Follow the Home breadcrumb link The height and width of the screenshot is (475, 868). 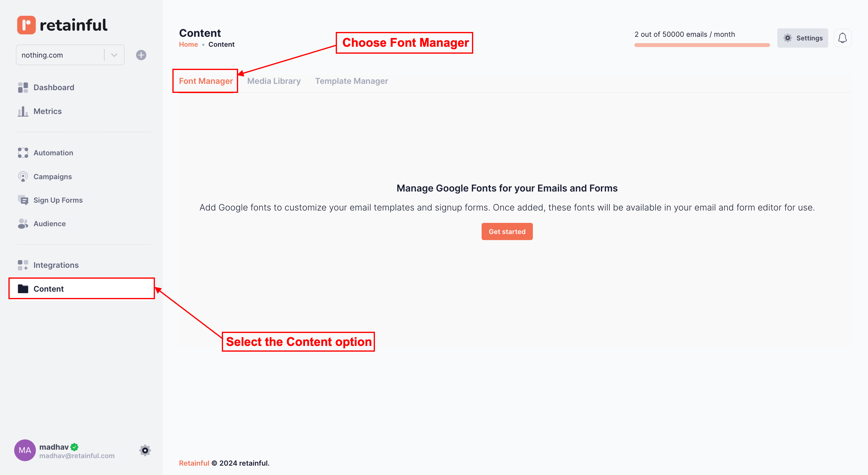click(x=188, y=45)
